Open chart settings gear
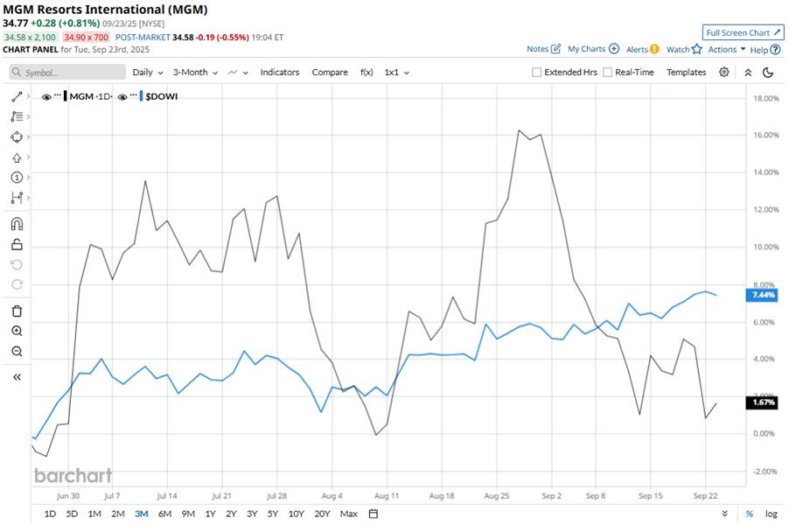Image resolution: width=789 pixels, height=532 pixels. pyautogui.click(x=724, y=72)
